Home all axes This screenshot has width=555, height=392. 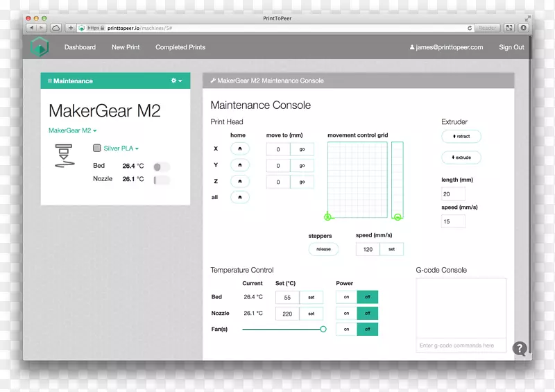point(239,198)
